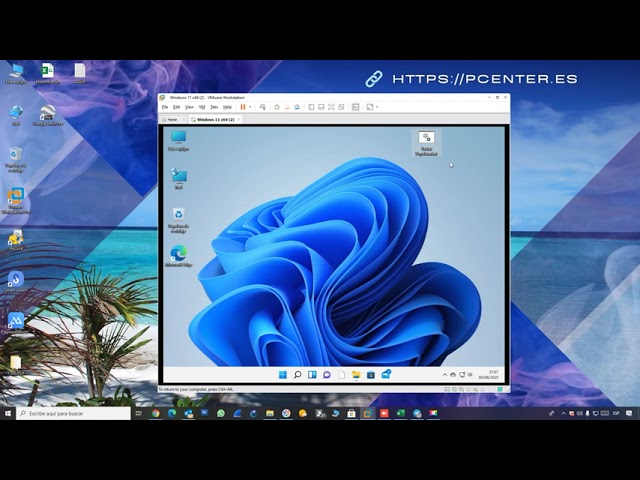Open the Windows 11 Start button
The width and height of the screenshot is (640, 480).
(x=282, y=375)
